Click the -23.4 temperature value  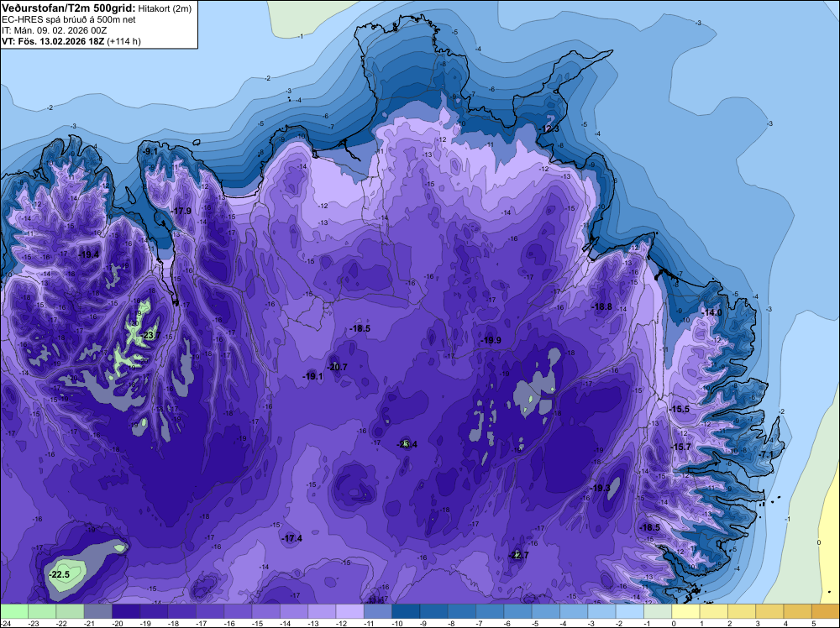coord(407,444)
